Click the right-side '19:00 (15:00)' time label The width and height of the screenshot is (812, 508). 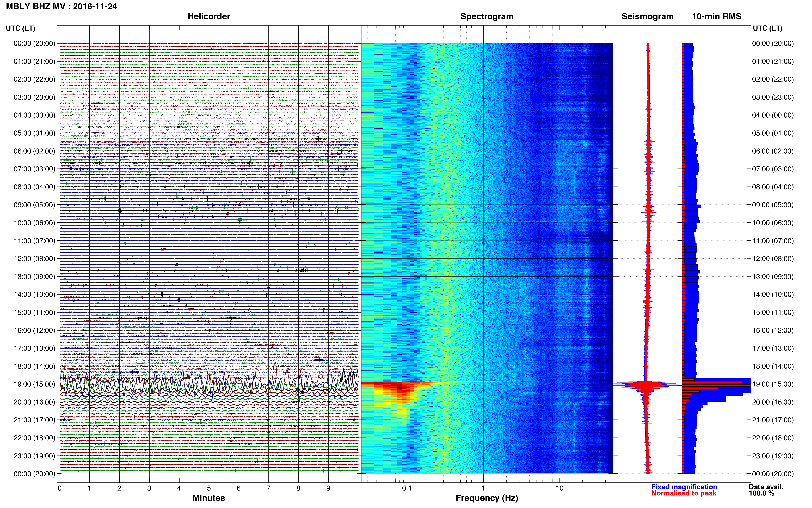coord(773,384)
